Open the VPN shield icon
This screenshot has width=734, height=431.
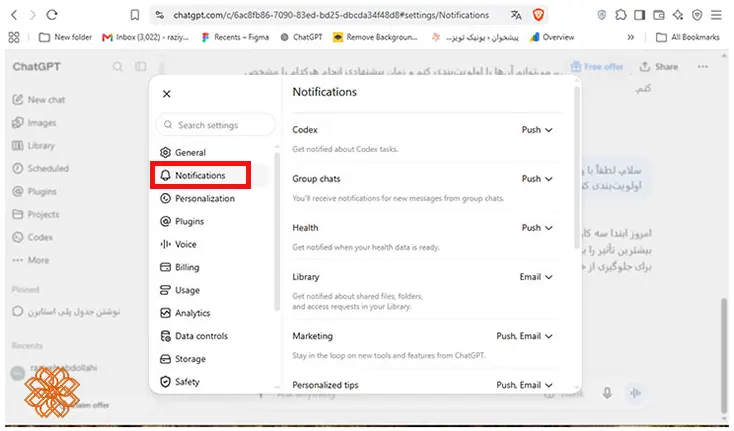coord(697,15)
